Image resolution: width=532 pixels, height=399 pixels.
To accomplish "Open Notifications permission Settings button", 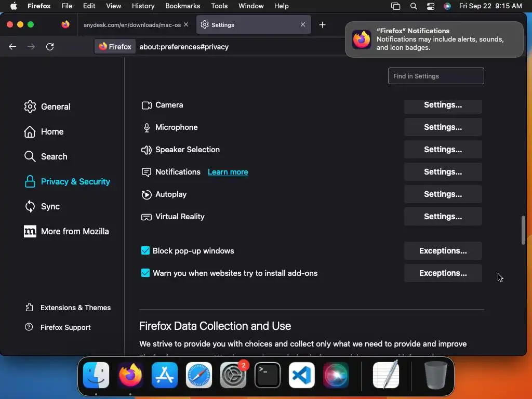I will pyautogui.click(x=443, y=172).
